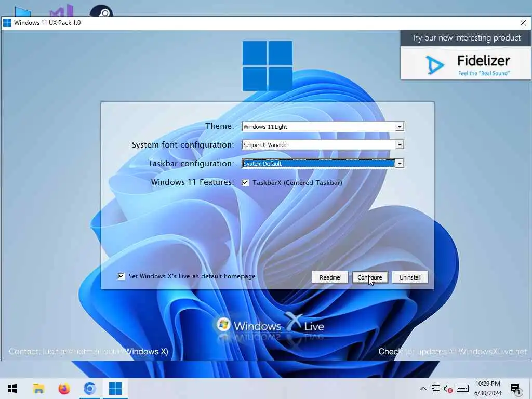Click Check for updates WindowsXLive.net link

click(x=453, y=352)
